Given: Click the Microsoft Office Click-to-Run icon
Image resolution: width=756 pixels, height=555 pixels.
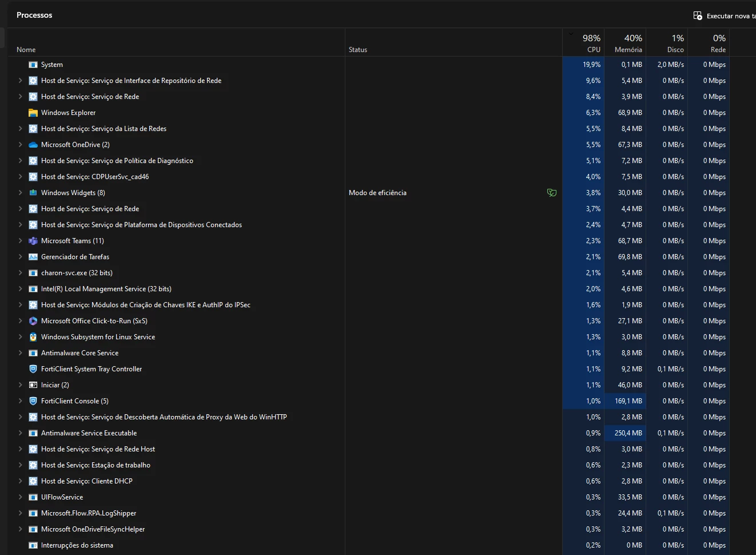Looking at the screenshot, I should coord(33,321).
